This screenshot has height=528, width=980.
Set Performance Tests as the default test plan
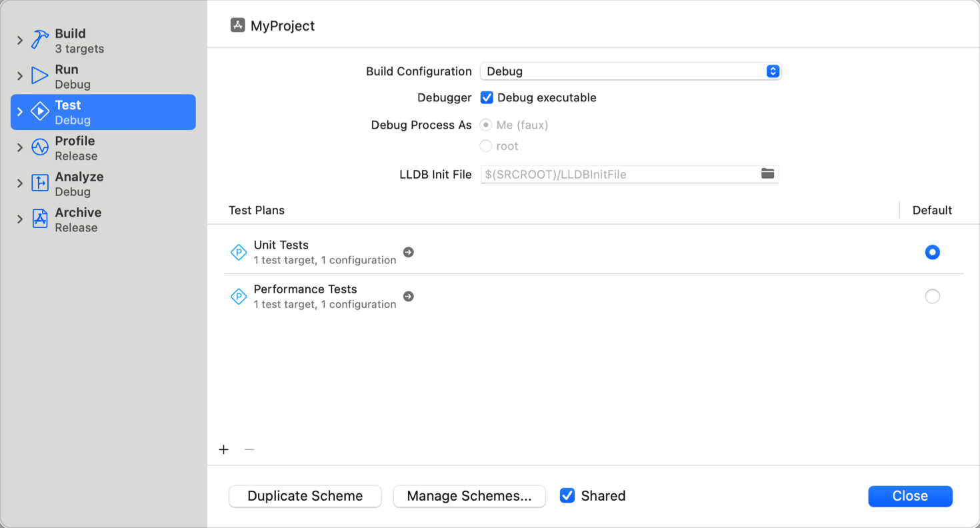click(x=932, y=296)
